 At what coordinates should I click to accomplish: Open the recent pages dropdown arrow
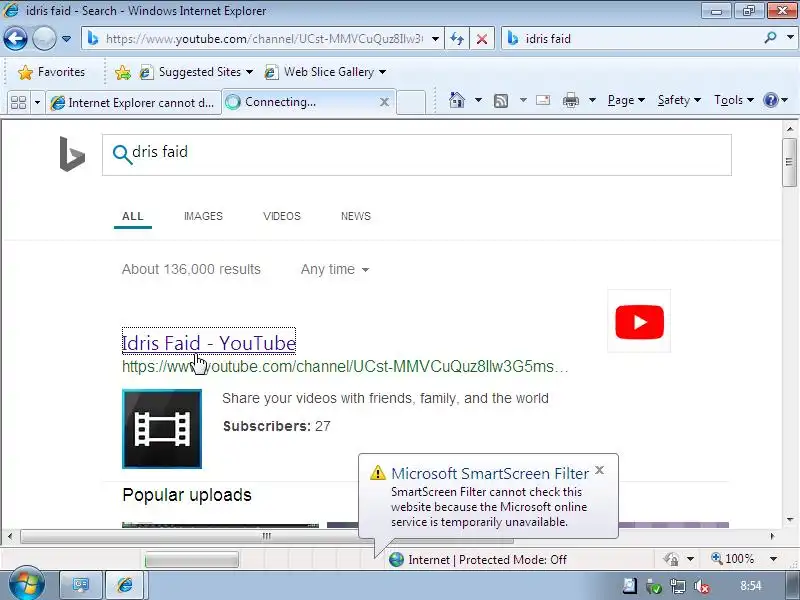[x=66, y=39]
